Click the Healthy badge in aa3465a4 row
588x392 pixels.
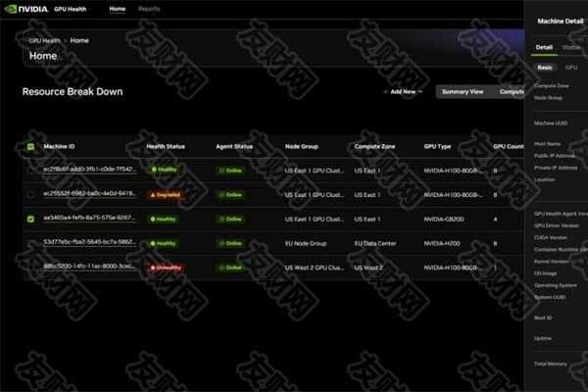pos(163,220)
